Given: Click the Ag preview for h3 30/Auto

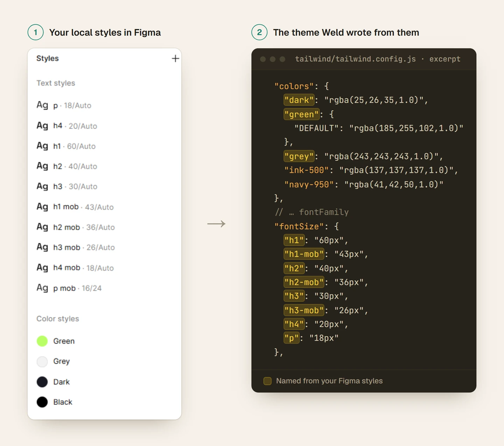Looking at the screenshot, I should (42, 186).
